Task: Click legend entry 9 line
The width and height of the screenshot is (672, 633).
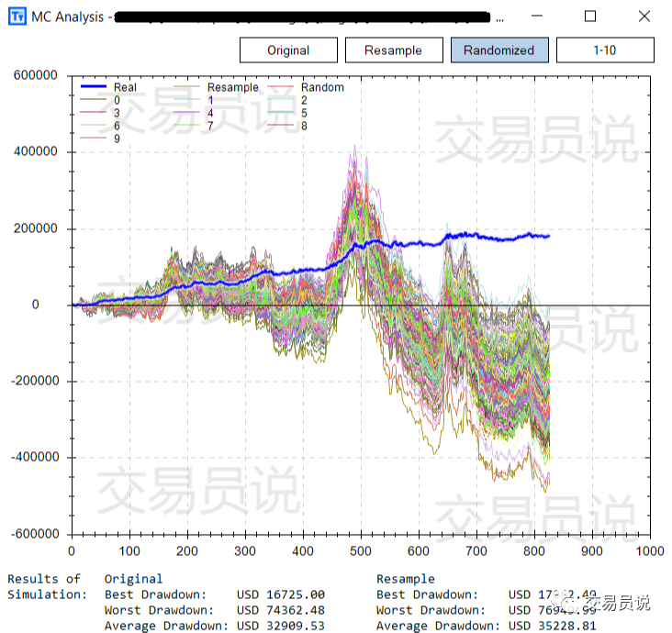Action: 94,138
